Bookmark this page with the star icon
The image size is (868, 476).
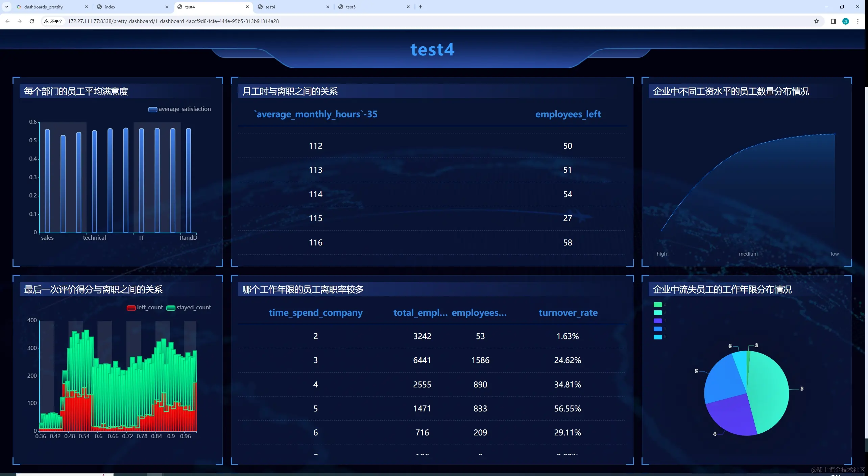[x=817, y=21]
